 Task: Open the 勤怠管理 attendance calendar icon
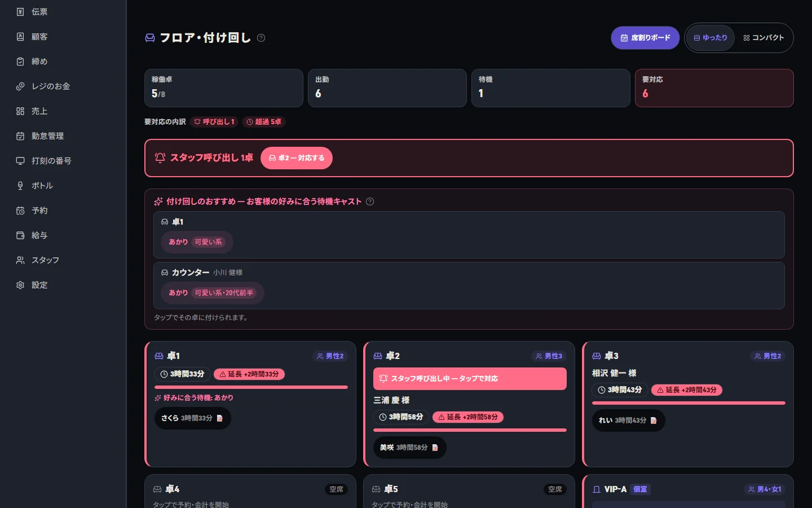click(x=20, y=136)
